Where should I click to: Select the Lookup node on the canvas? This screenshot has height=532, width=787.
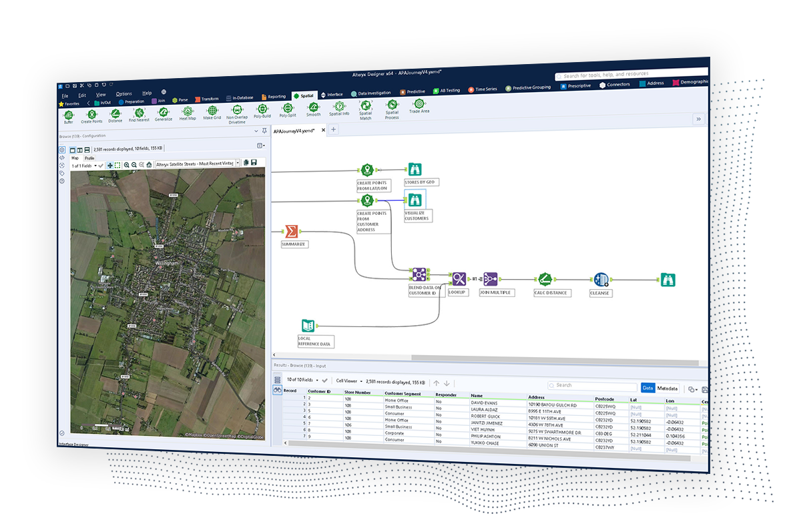click(459, 279)
